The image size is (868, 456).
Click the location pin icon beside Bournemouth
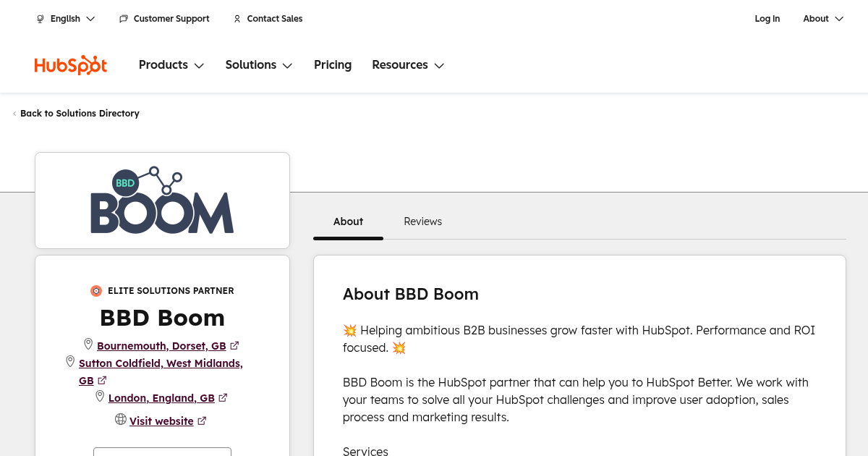(88, 345)
